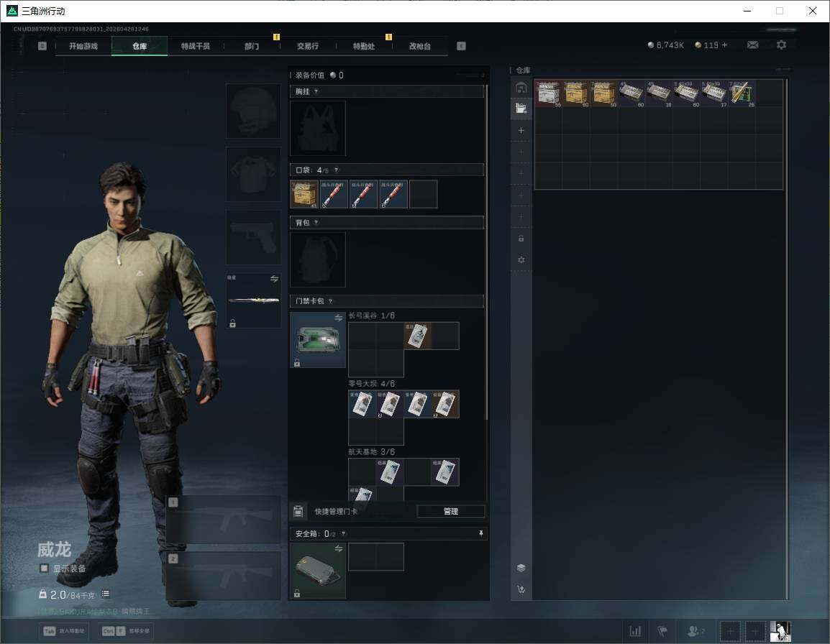Viewport: 830px width, 644px height.
Task: Open the mail envelope icon
Action: pyautogui.click(x=752, y=45)
